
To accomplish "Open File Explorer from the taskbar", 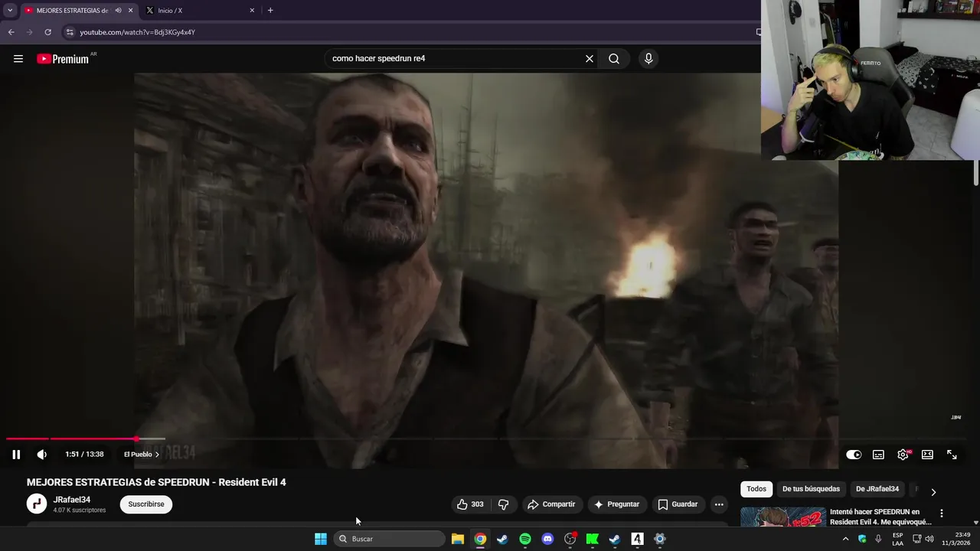I will [x=457, y=539].
